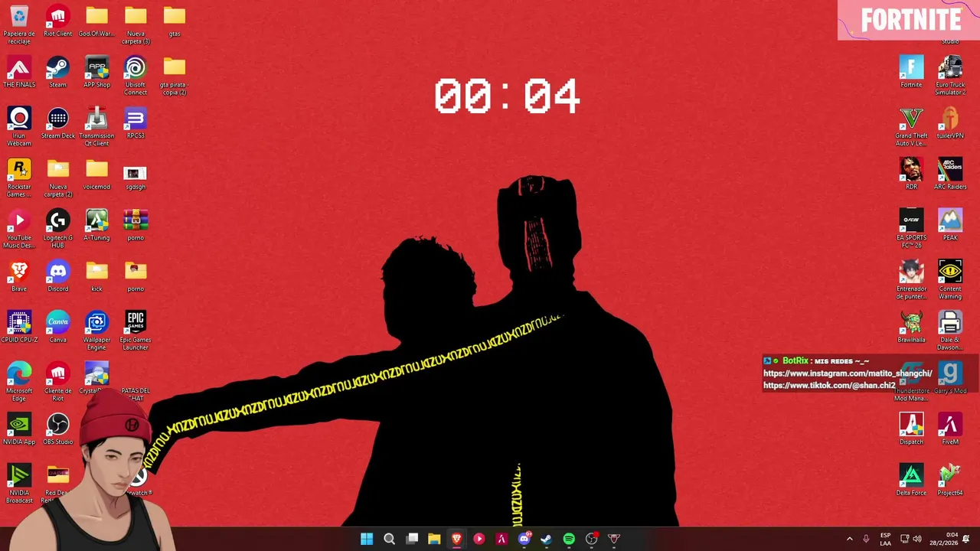The height and width of the screenshot is (551, 980).
Task: Open Spotify from the taskbar
Action: pos(569,539)
